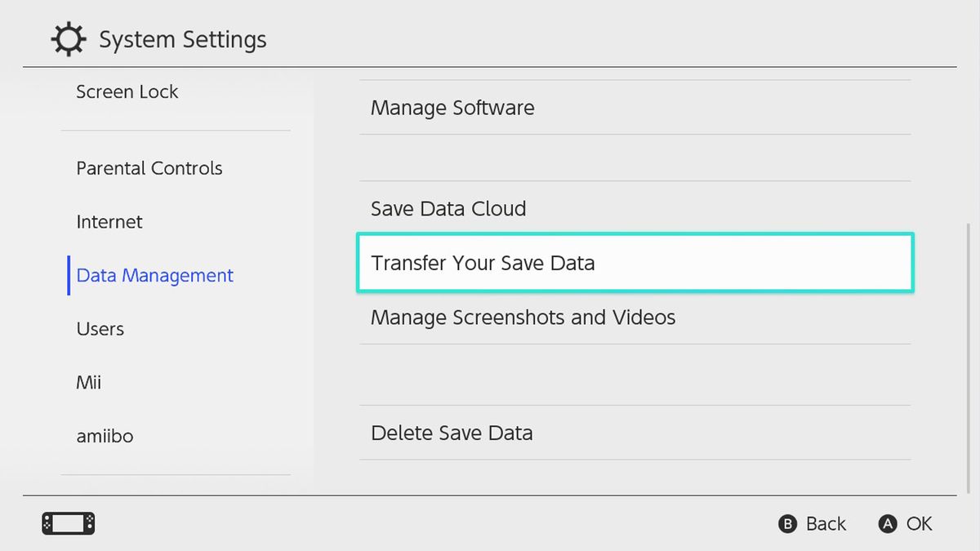This screenshot has width=980, height=551.
Task: Click the controller battery indicator icon
Action: point(69,523)
